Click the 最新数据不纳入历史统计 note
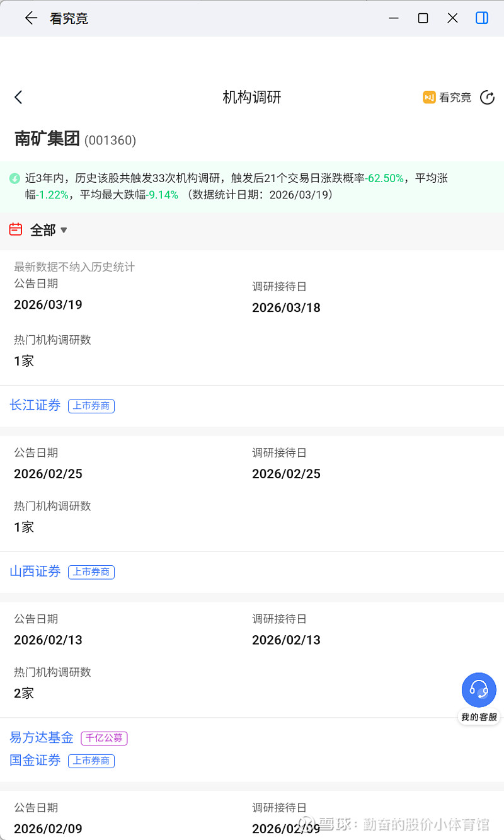The height and width of the screenshot is (840, 504). tap(74, 267)
